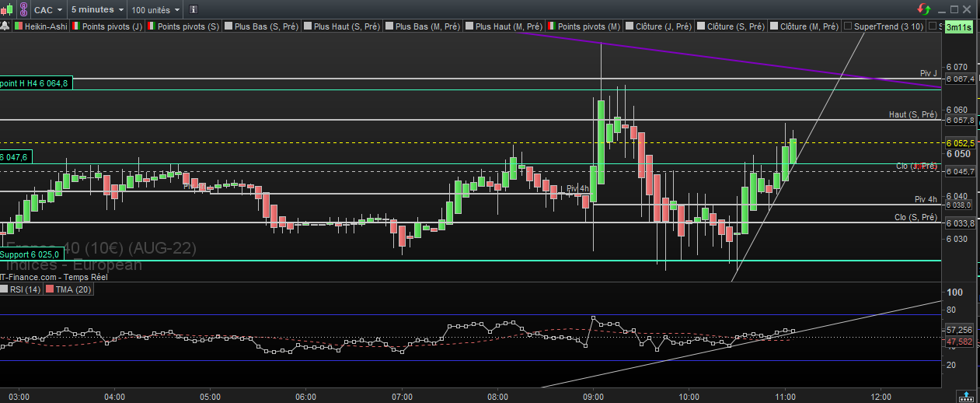This screenshot has width=980, height=403.
Task: Click the Piv 4h label near price axis
Action: tap(926, 199)
